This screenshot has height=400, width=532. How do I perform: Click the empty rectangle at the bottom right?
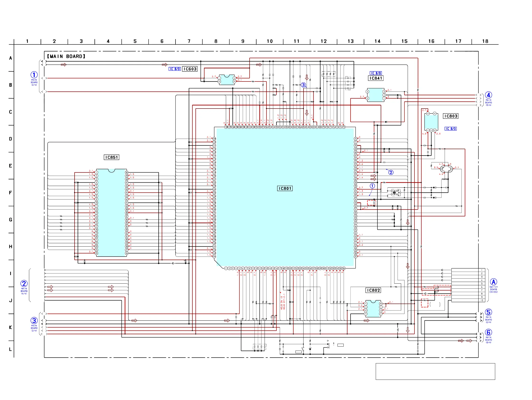pos(435,372)
